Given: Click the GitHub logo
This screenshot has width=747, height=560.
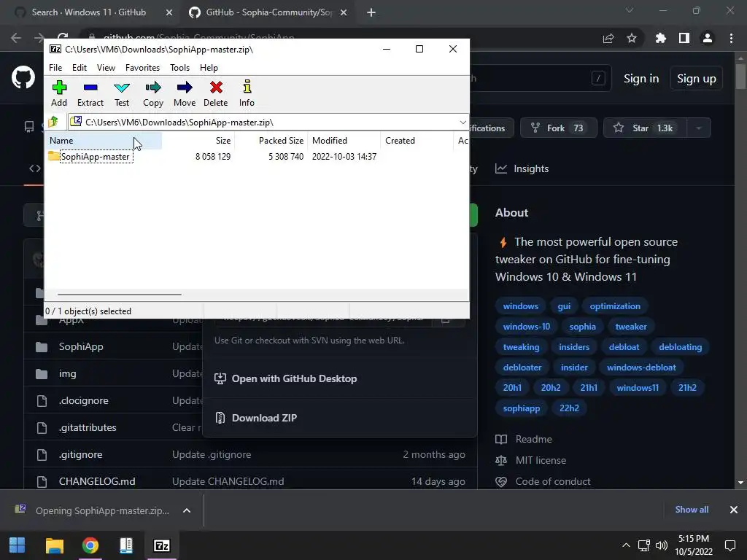Looking at the screenshot, I should click(23, 78).
